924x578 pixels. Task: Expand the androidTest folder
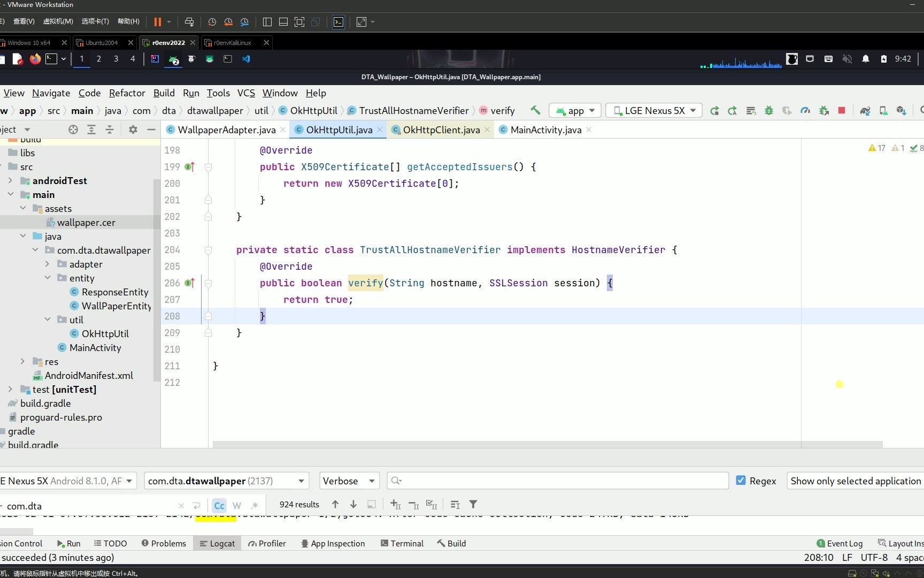pos(10,180)
